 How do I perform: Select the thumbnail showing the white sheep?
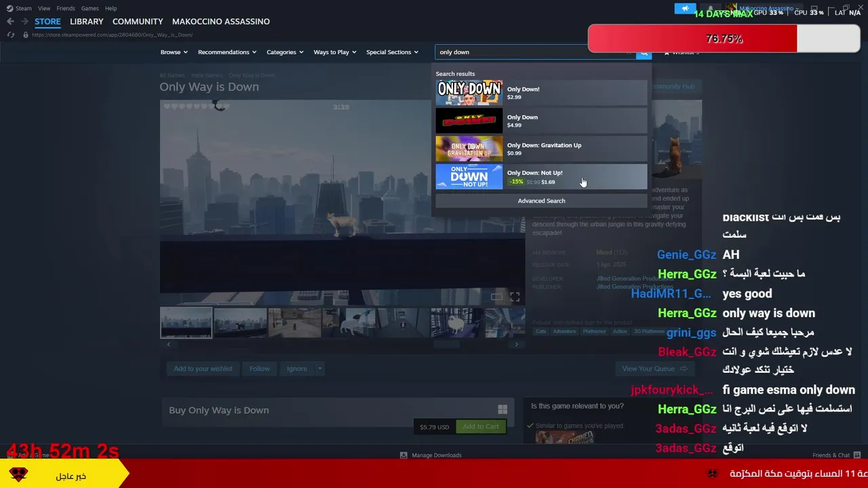[x=457, y=323]
